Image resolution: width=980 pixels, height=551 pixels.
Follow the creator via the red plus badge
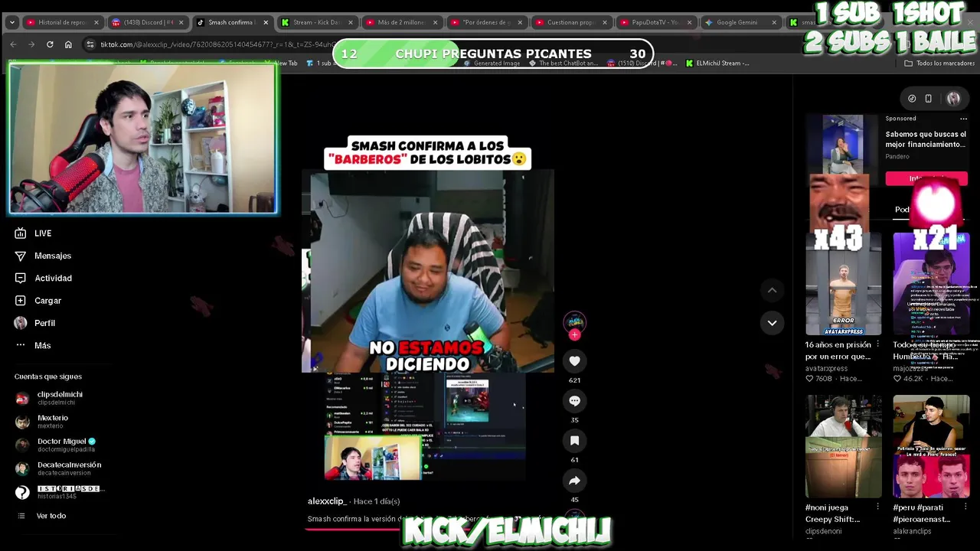(575, 334)
